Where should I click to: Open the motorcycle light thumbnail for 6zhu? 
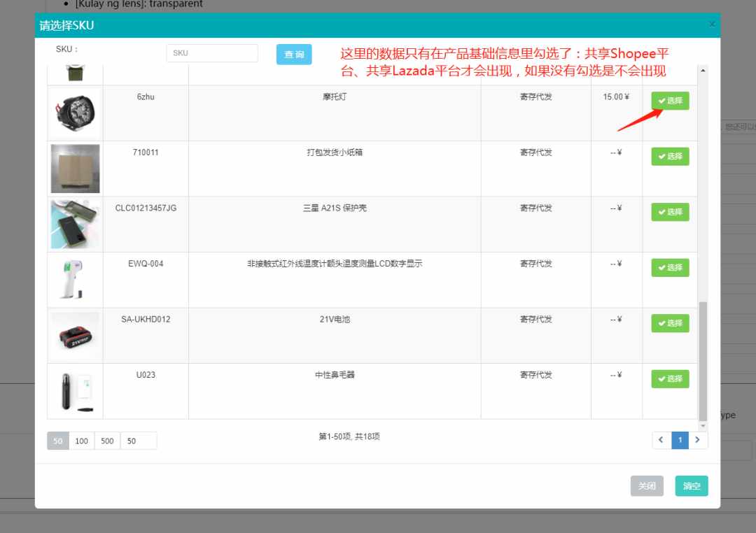pos(75,113)
